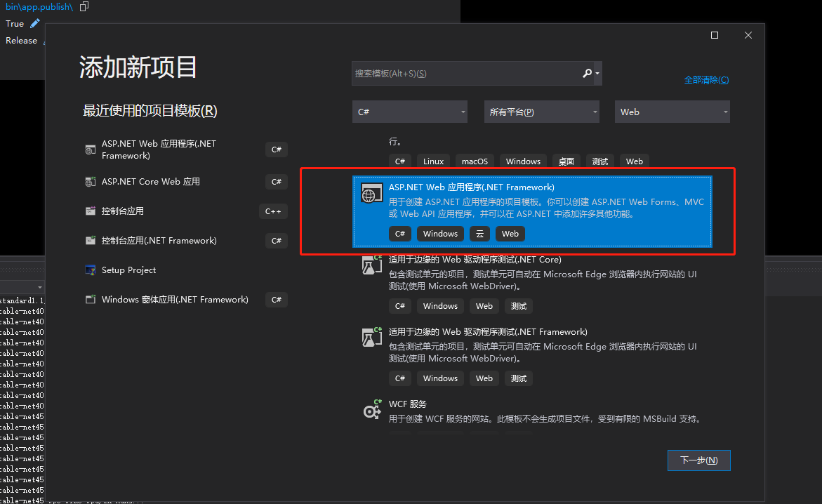Click the search magnifier icon in template search

(x=587, y=74)
